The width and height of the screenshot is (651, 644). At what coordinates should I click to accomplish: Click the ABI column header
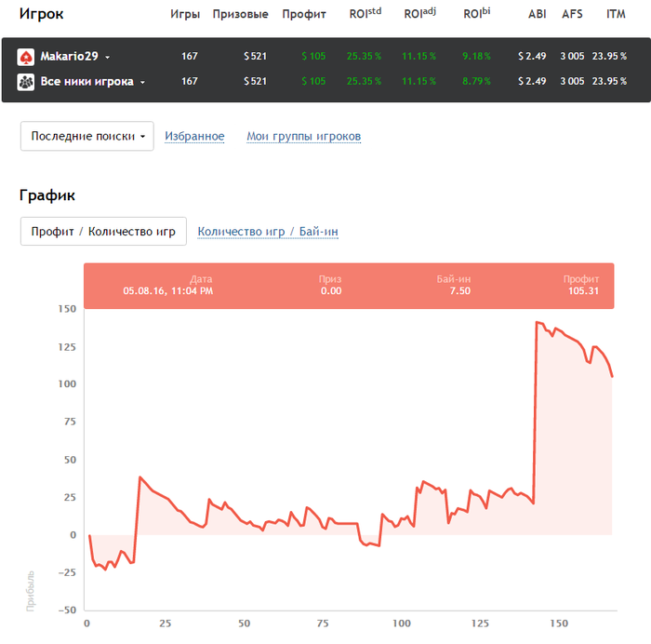click(537, 15)
